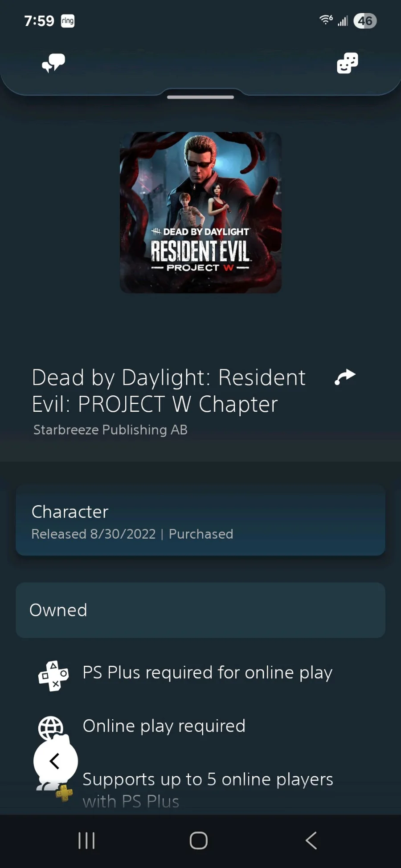Image resolution: width=401 pixels, height=868 pixels.
Task: Tap the PS Plus controller symbols icon
Action: click(53, 676)
